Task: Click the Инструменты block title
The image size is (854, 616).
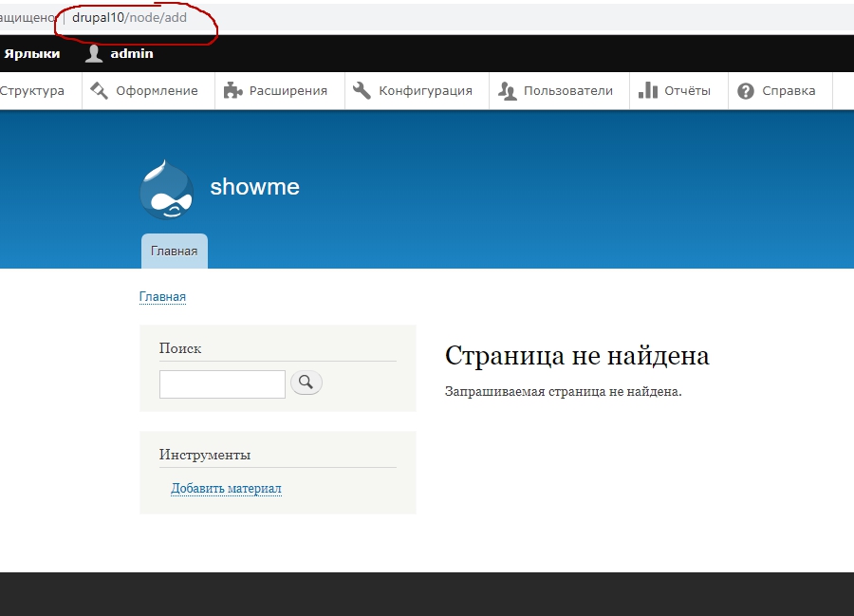Action: pos(205,455)
